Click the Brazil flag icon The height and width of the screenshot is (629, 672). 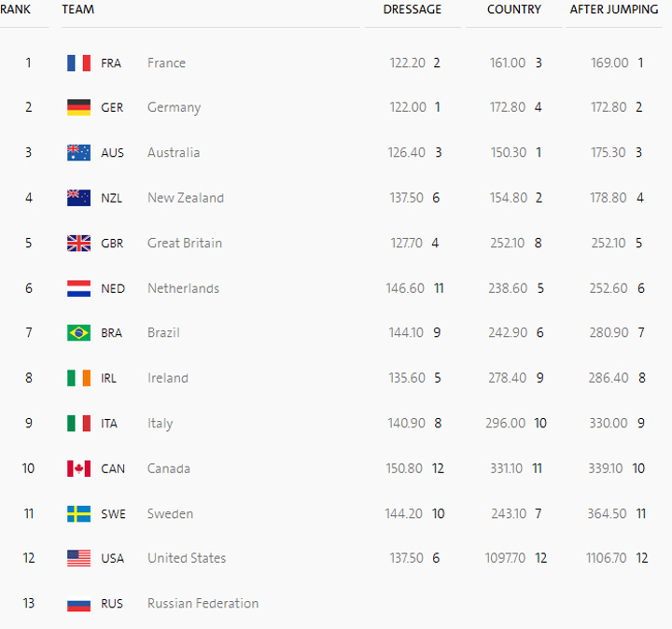tap(78, 332)
